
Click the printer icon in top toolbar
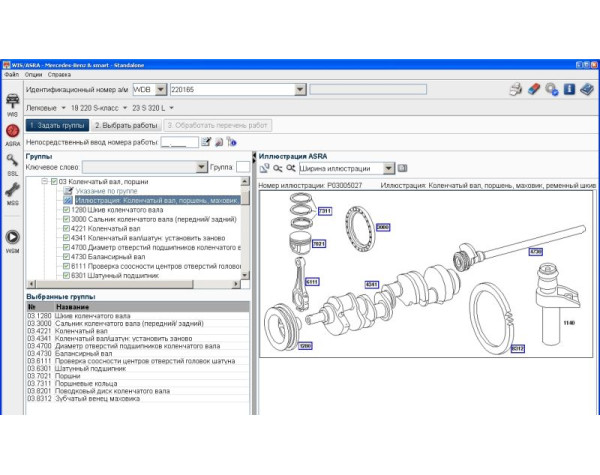[x=516, y=89]
